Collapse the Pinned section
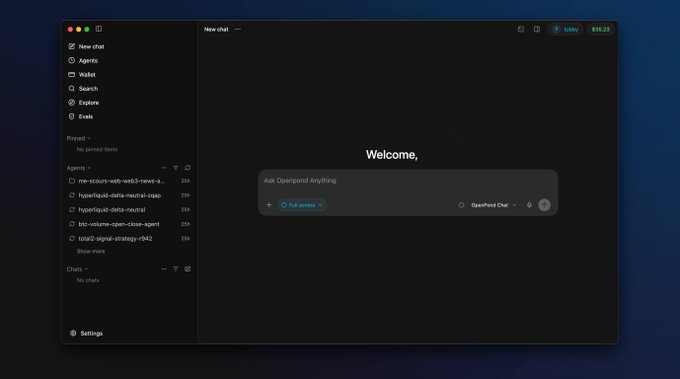Screen dimensions: 680x379 [78, 138]
